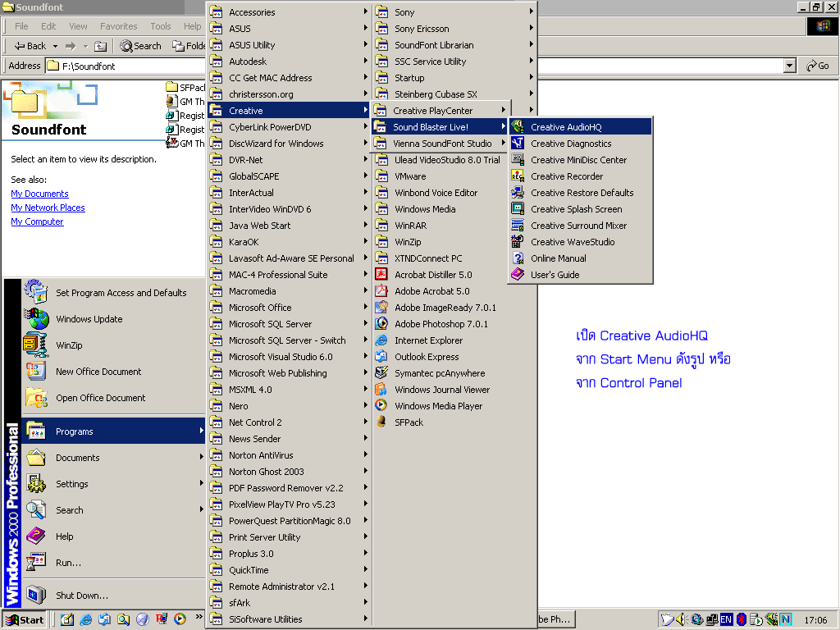Open the Macromedia program folder

click(x=289, y=291)
